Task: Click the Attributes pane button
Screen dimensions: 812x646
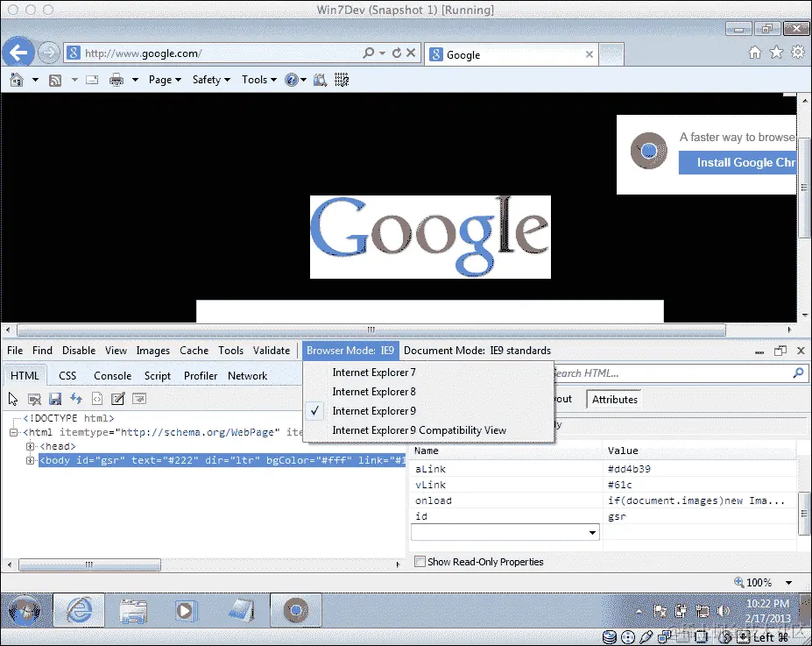Action: coord(615,400)
